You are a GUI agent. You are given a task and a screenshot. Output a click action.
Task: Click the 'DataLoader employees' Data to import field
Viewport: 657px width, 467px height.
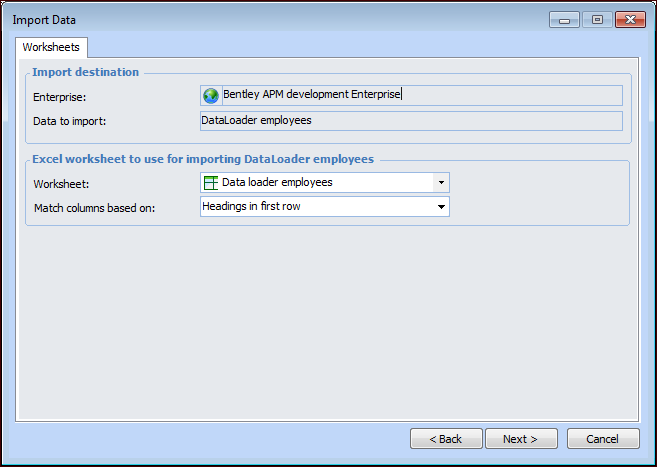tap(410, 121)
